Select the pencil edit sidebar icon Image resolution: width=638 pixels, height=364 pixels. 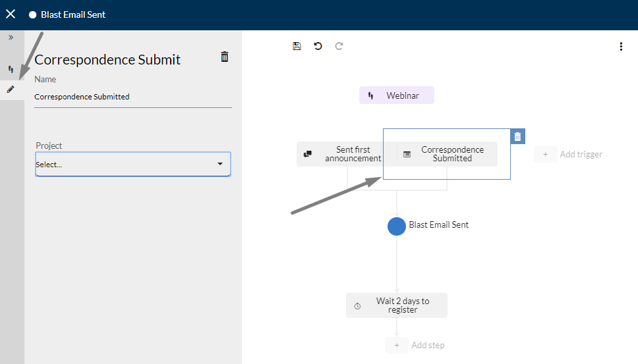click(11, 90)
